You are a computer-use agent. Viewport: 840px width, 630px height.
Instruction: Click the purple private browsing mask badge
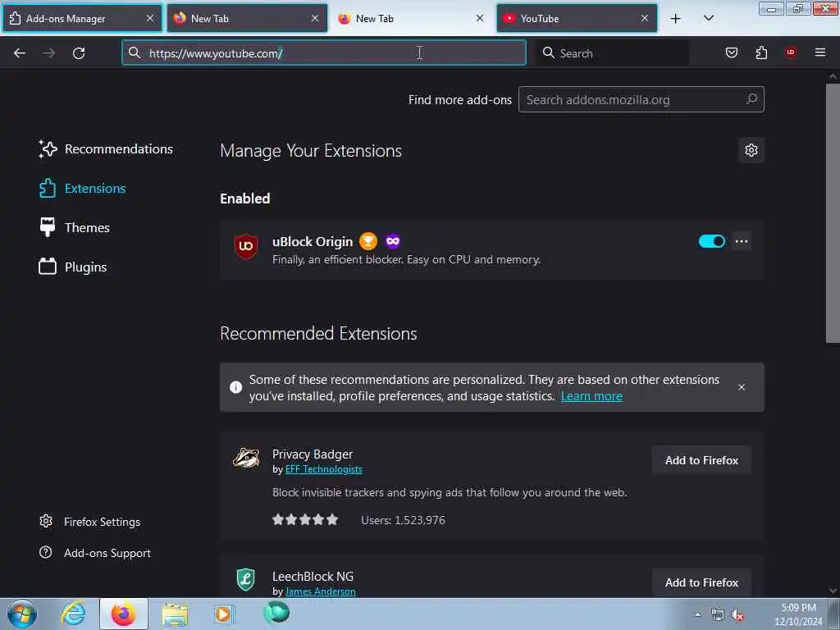(x=393, y=241)
